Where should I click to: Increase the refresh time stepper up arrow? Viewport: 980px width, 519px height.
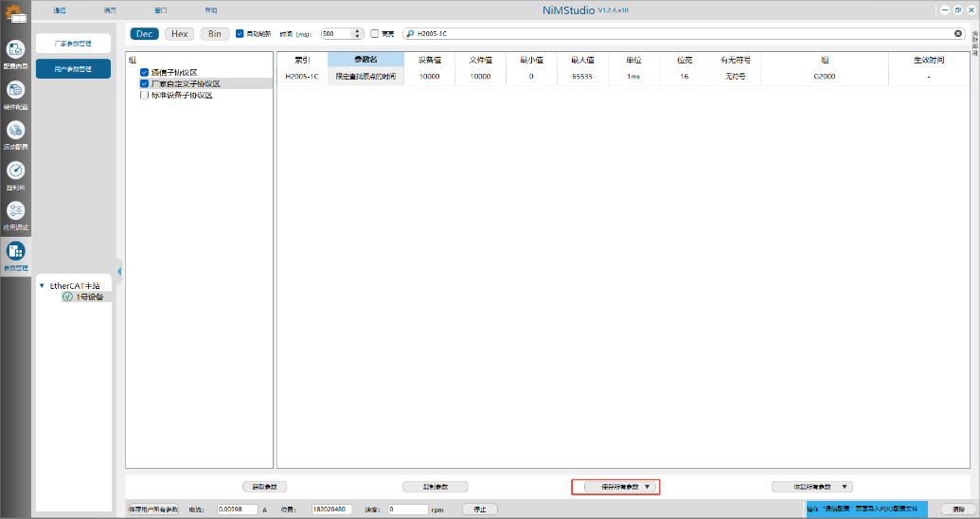[x=358, y=31]
